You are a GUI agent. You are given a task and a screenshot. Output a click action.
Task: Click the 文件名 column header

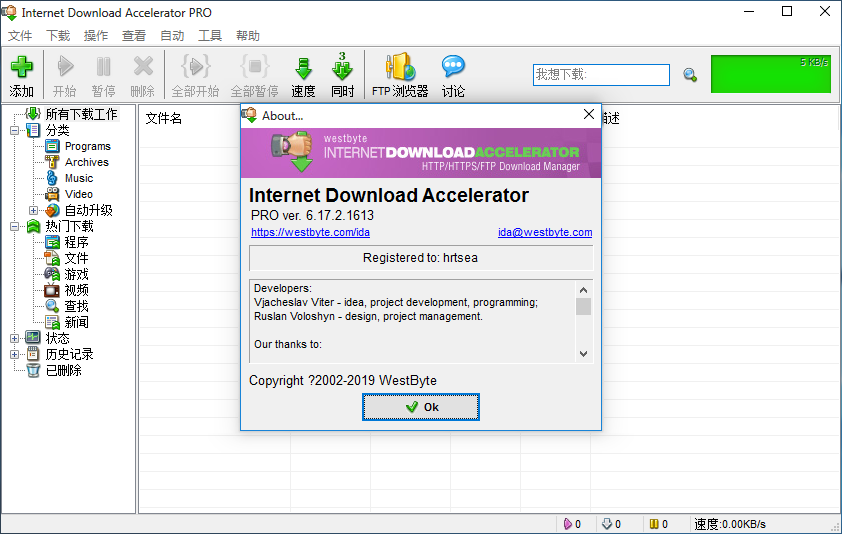164,118
